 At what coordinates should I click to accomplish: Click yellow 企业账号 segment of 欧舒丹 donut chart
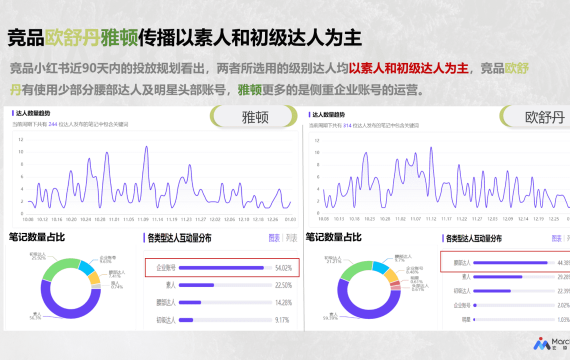click(392, 276)
